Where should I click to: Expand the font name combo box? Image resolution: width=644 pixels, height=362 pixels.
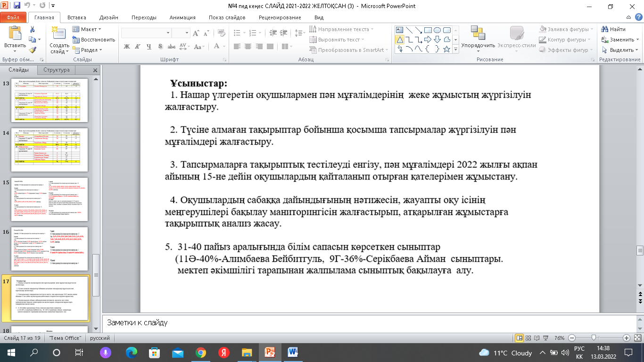(168, 33)
